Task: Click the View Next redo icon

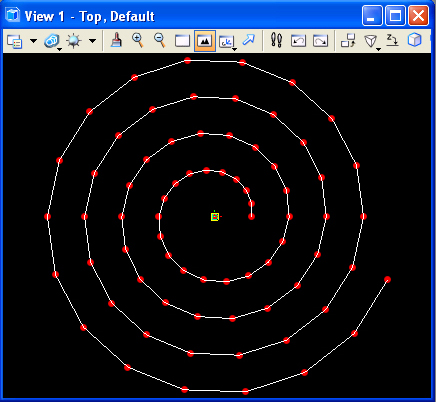Action: pos(320,41)
